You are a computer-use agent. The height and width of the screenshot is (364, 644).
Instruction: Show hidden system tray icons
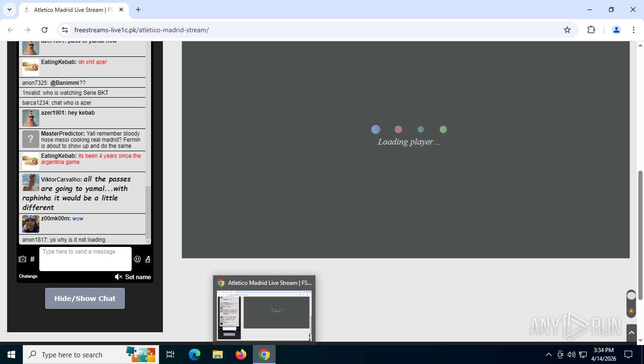coord(549,355)
